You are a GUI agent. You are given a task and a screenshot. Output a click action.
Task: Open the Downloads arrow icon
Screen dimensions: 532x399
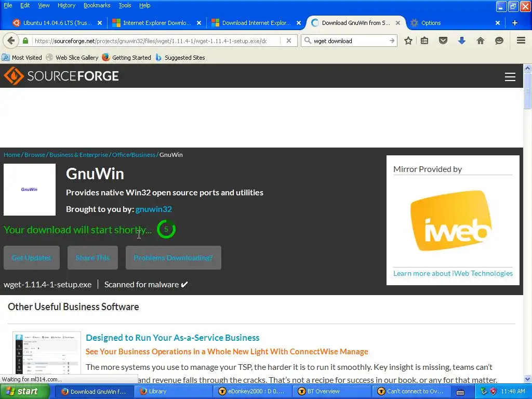(462, 41)
